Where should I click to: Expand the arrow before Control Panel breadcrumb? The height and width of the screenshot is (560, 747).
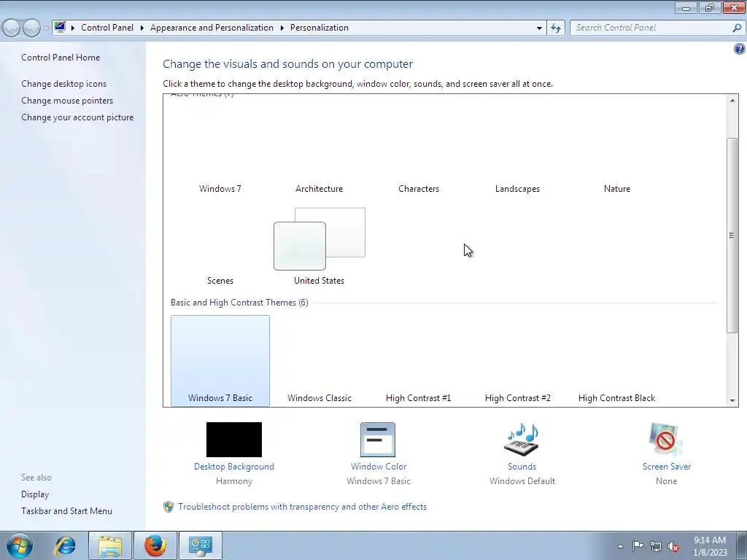coord(72,28)
